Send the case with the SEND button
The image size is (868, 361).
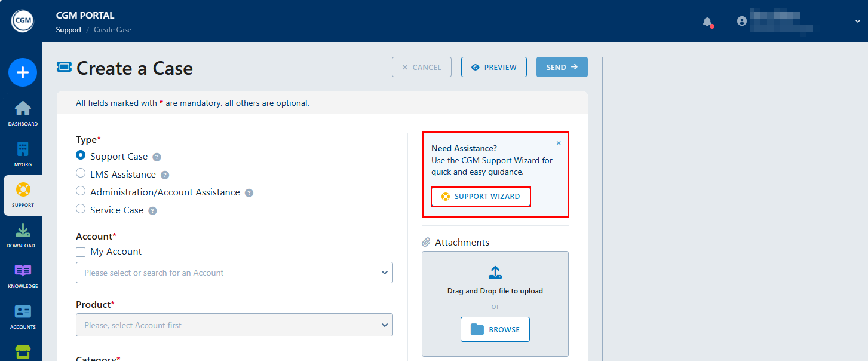click(561, 67)
